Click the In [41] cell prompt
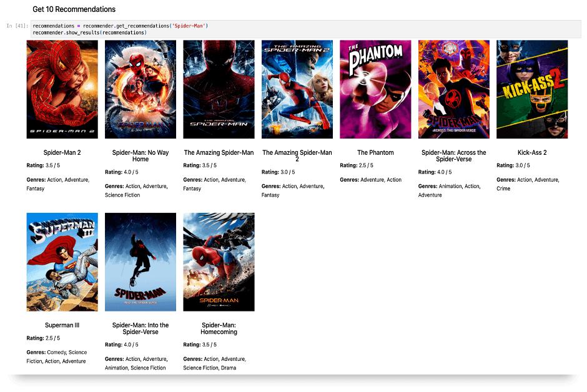587x392 pixels. click(x=17, y=26)
